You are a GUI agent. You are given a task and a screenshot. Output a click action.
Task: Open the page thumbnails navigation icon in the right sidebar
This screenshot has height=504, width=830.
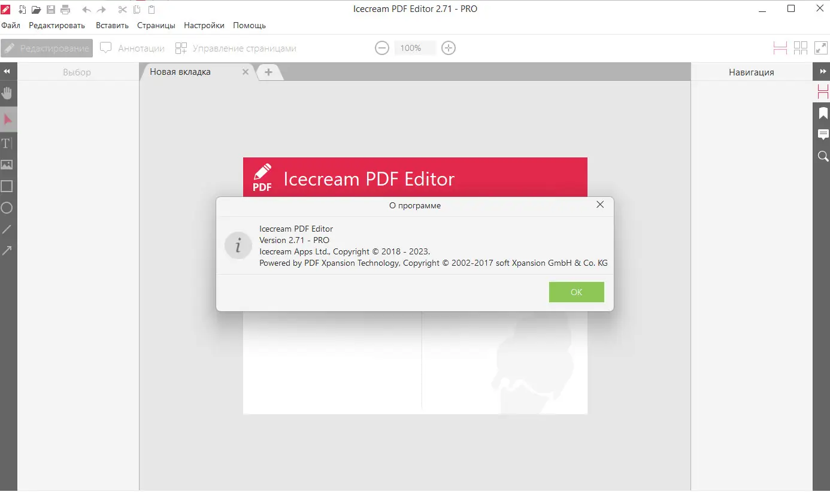click(823, 92)
